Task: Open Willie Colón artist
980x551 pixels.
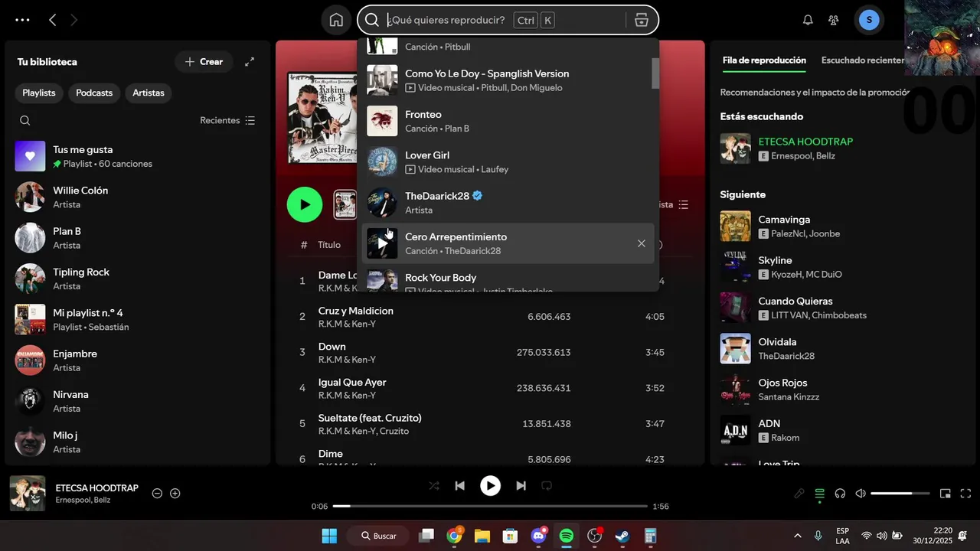Action: pyautogui.click(x=138, y=197)
